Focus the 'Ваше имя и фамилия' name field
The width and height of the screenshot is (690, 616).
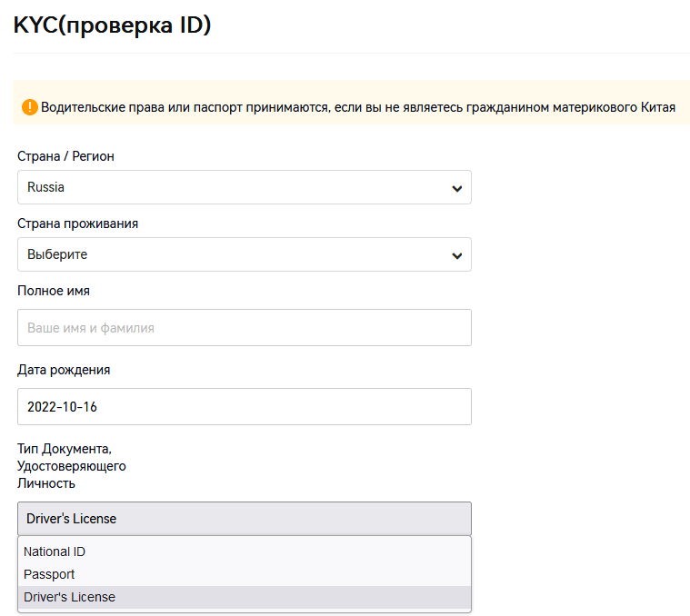(x=244, y=327)
